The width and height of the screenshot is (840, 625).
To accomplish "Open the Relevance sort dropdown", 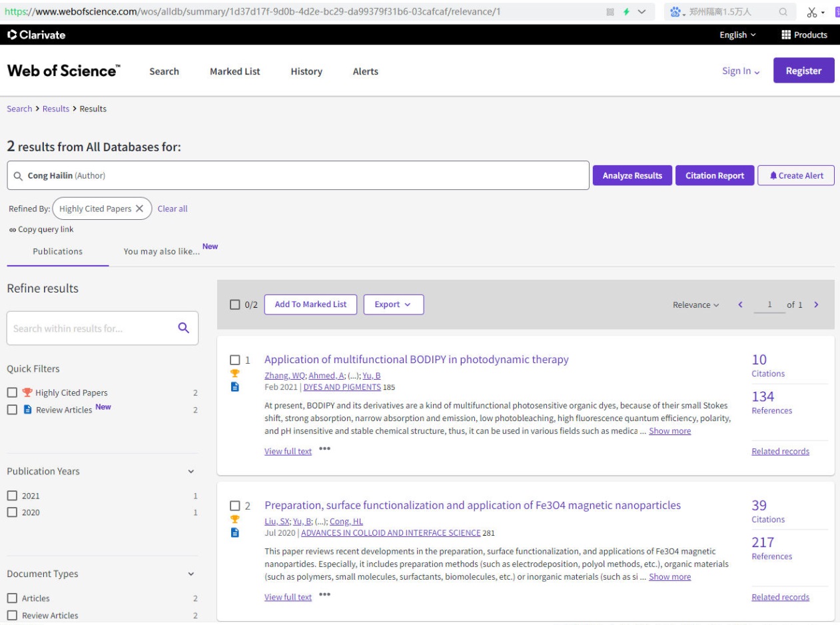I will 696,305.
